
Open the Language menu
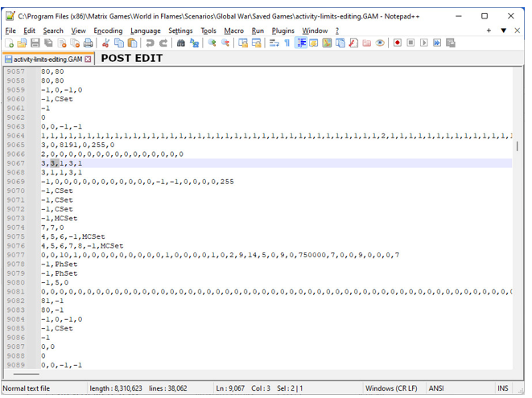coord(145,31)
